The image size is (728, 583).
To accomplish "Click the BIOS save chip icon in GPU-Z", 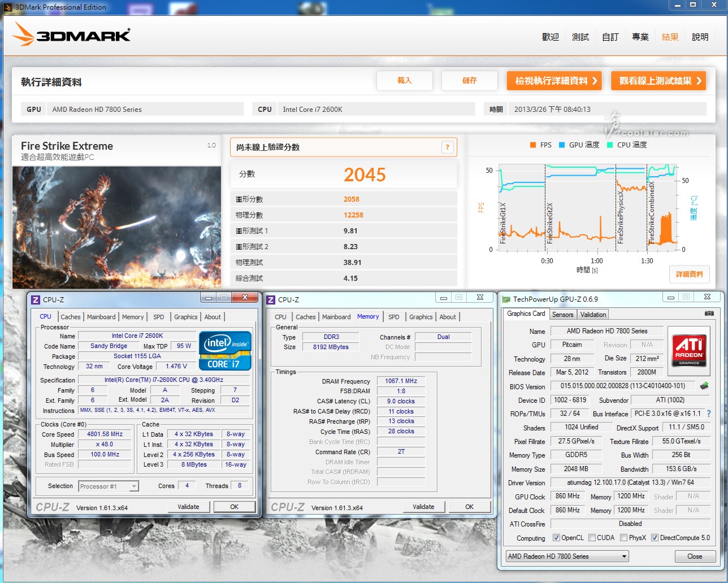I will pyautogui.click(x=704, y=386).
